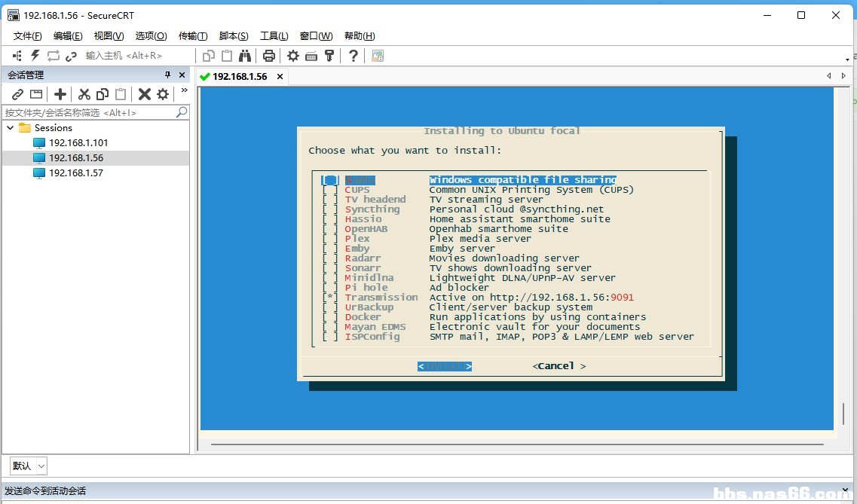This screenshot has height=504, width=857.
Task: Collapse the Sessions folder tree
Action: [10, 127]
